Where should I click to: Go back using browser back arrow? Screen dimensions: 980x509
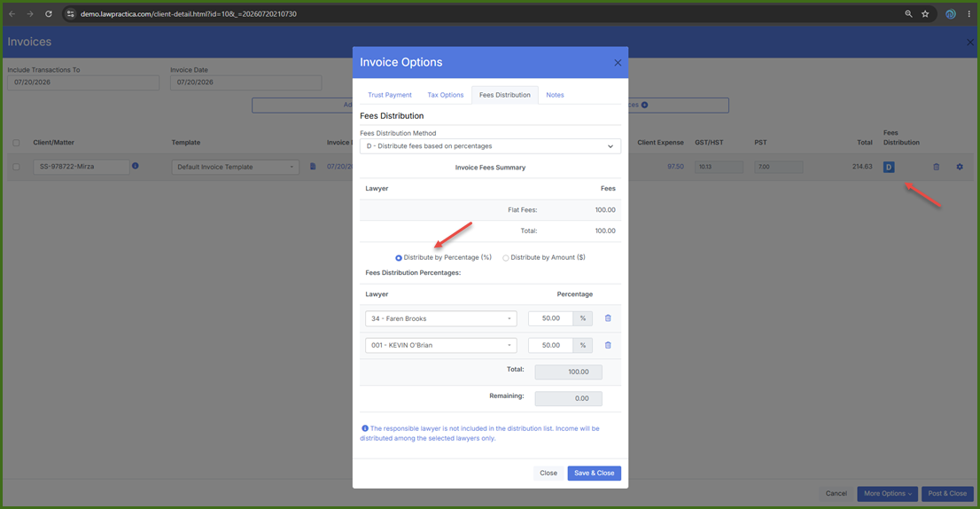12,14
